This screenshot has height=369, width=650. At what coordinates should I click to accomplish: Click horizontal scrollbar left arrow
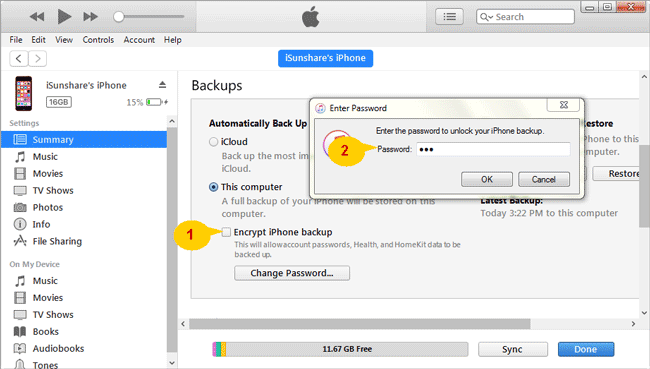(183, 323)
